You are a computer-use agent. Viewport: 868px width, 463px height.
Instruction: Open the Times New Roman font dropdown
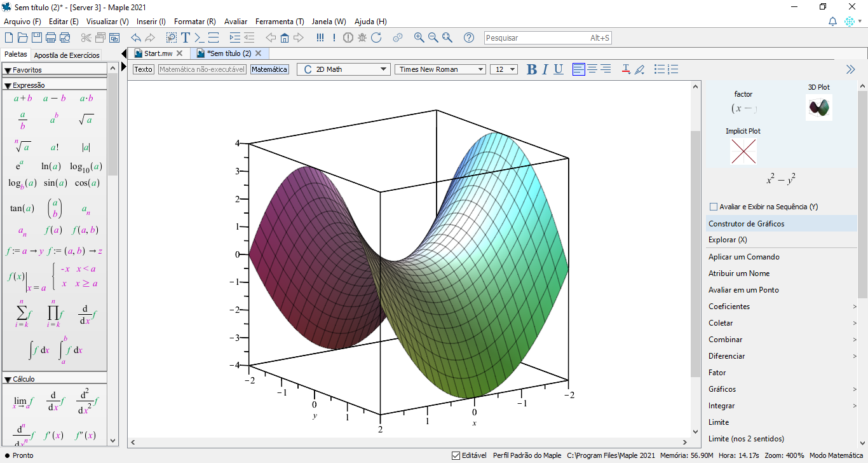[x=440, y=69]
